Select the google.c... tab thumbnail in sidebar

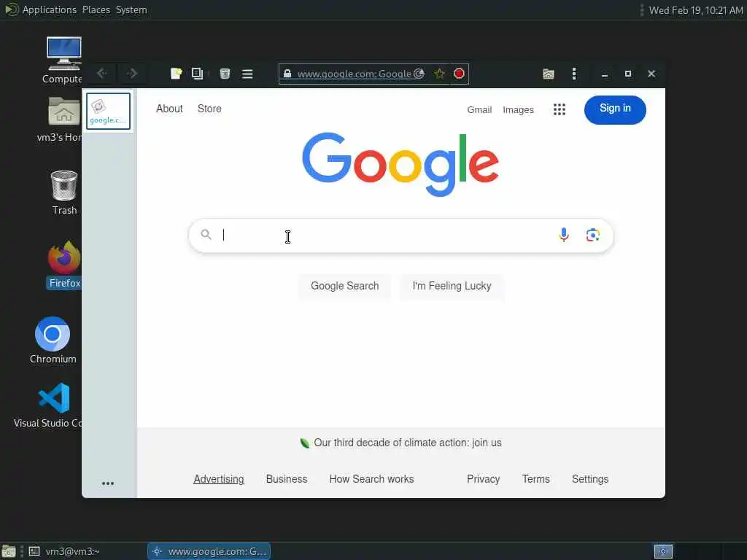tap(108, 111)
